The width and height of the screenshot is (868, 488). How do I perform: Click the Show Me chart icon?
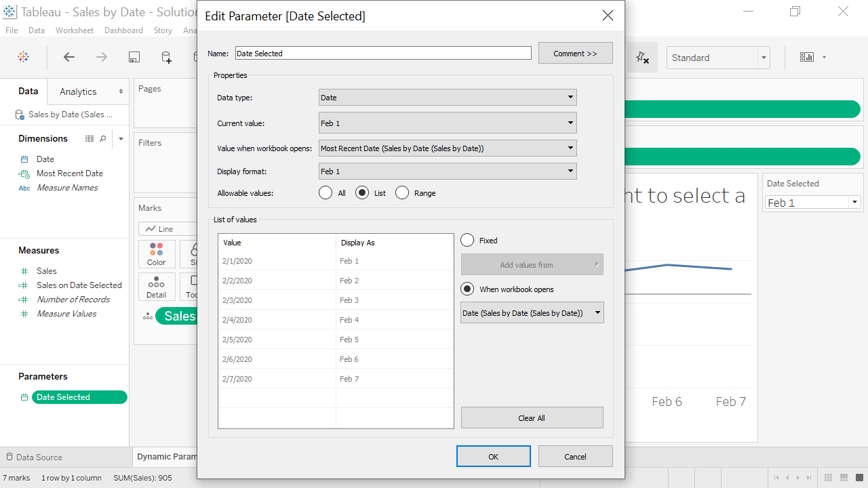click(807, 58)
